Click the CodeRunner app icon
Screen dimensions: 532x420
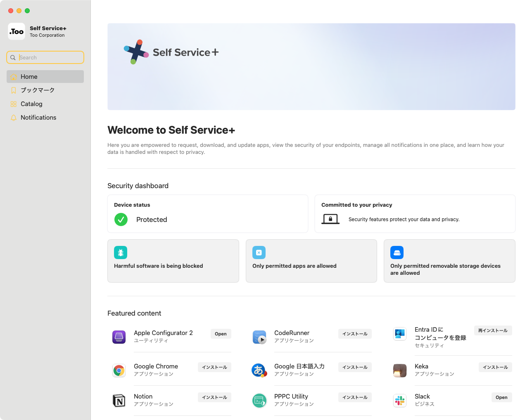pos(259,337)
